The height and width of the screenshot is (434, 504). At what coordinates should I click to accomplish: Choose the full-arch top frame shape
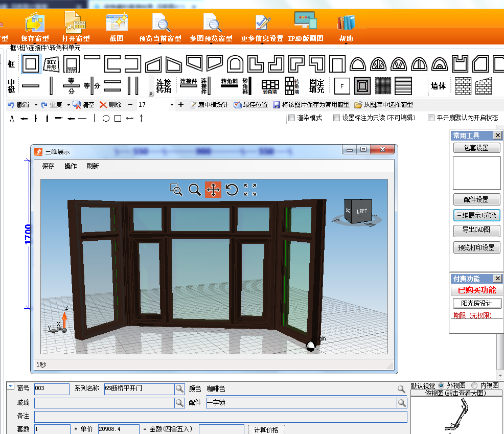click(235, 64)
